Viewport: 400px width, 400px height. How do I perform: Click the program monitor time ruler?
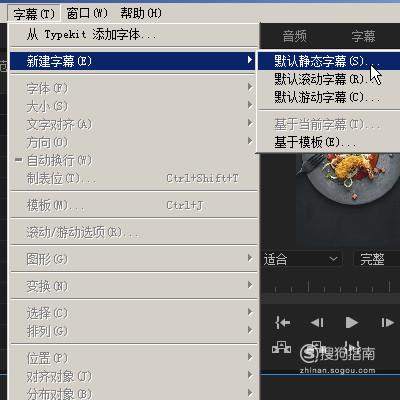tap(330, 286)
